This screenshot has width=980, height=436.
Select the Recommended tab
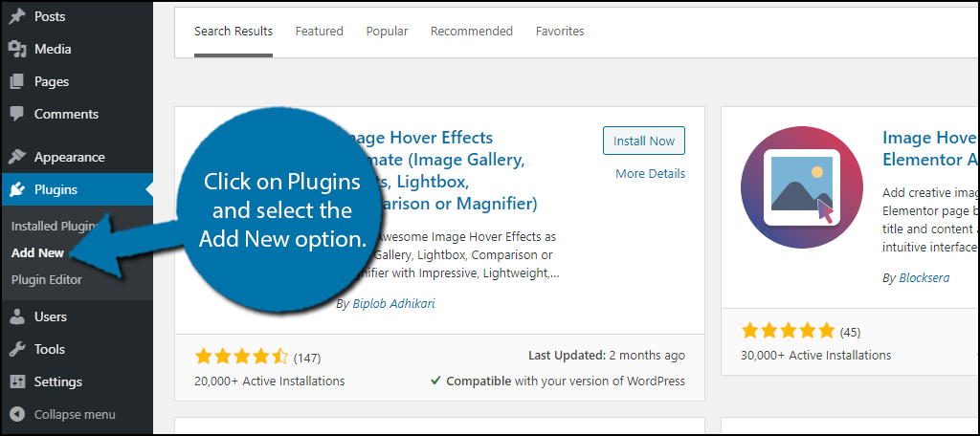471,32
